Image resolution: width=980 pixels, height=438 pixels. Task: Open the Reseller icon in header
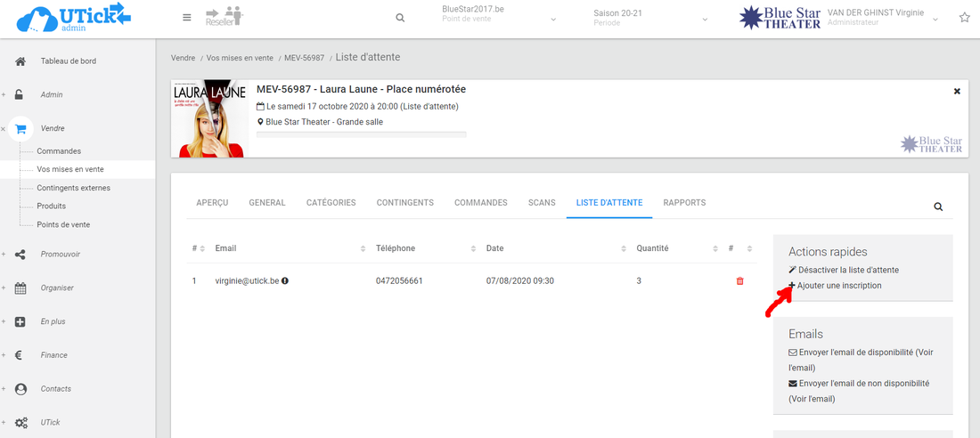tap(224, 18)
